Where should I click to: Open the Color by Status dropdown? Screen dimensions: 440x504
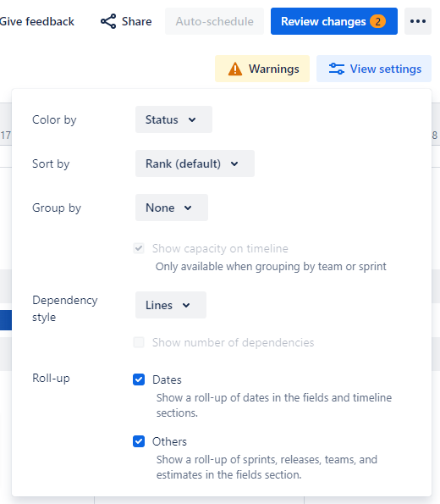(173, 119)
